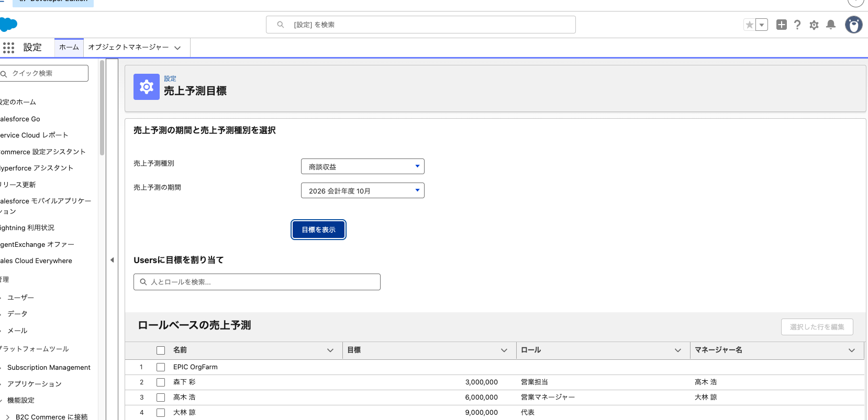The width and height of the screenshot is (868, 420).
Task: Open the setup gear icon in header
Action: coord(814,25)
